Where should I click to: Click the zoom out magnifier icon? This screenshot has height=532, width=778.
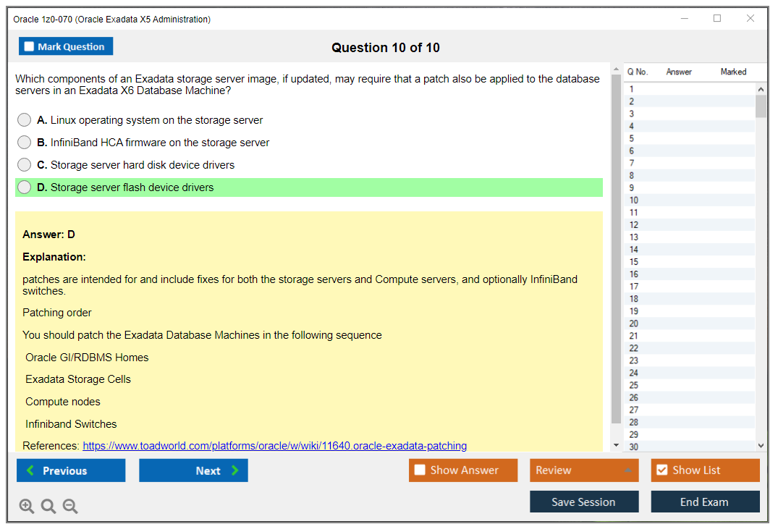70,507
